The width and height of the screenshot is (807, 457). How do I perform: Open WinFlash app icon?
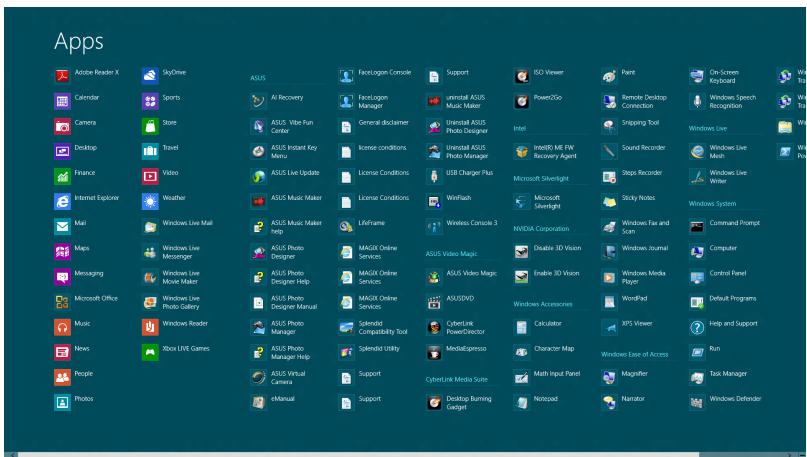pyautogui.click(x=434, y=201)
